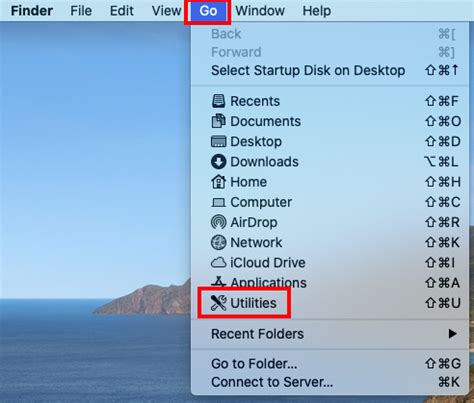The height and width of the screenshot is (403, 474).
Task: Go to the Home house icon
Action: click(x=219, y=182)
